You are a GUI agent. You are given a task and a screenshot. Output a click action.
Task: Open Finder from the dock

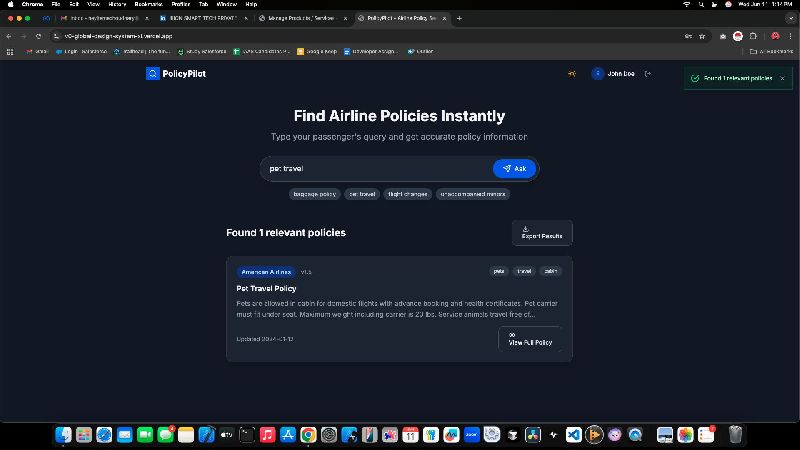click(63, 435)
